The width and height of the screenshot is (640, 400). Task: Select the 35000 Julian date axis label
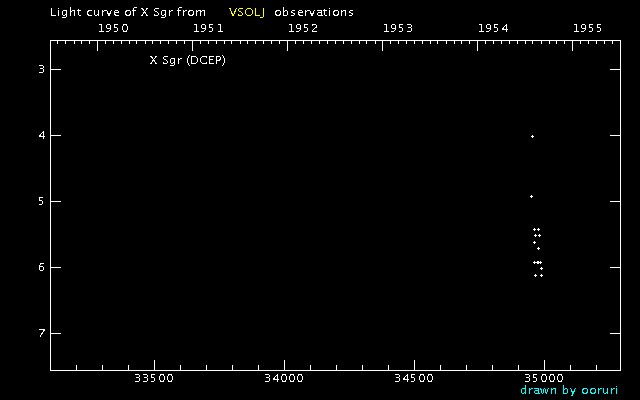point(544,379)
